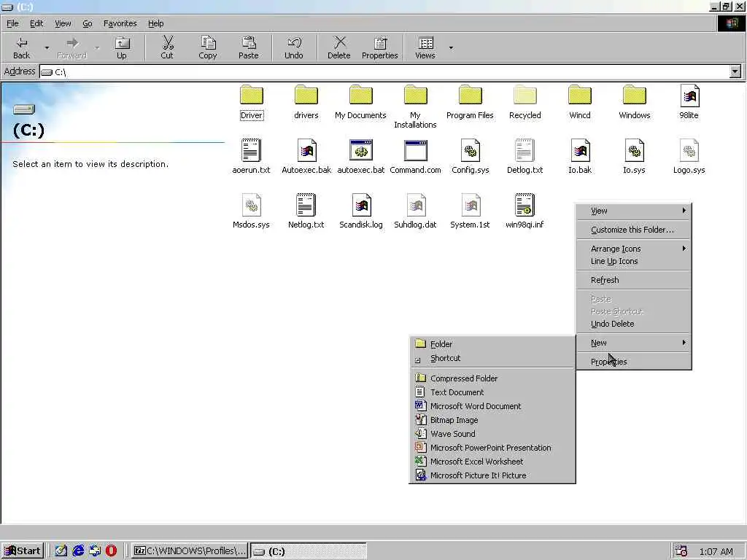Select the Msdos.sys file
Viewport: 747px width, 560px height.
tap(251, 211)
